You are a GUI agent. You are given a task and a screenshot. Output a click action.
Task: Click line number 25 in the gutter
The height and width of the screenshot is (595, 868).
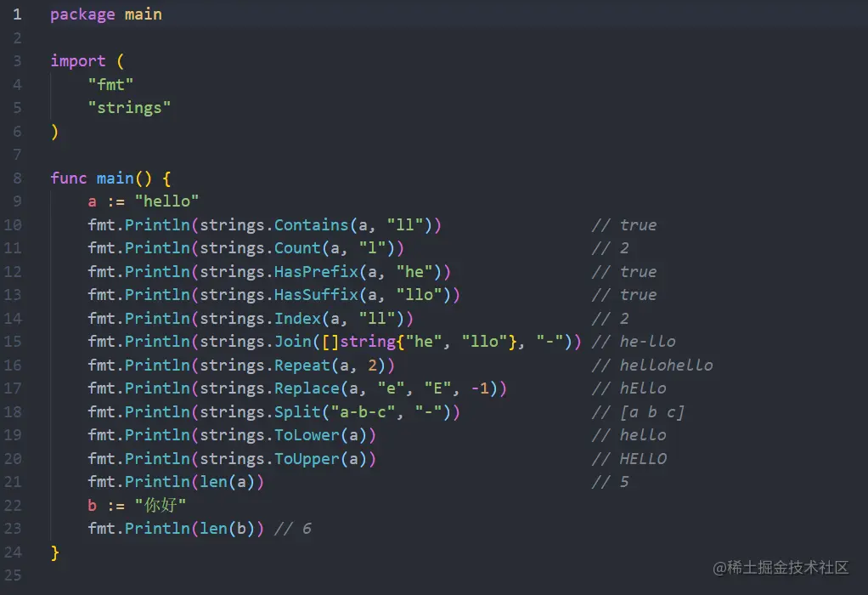pos(13,575)
